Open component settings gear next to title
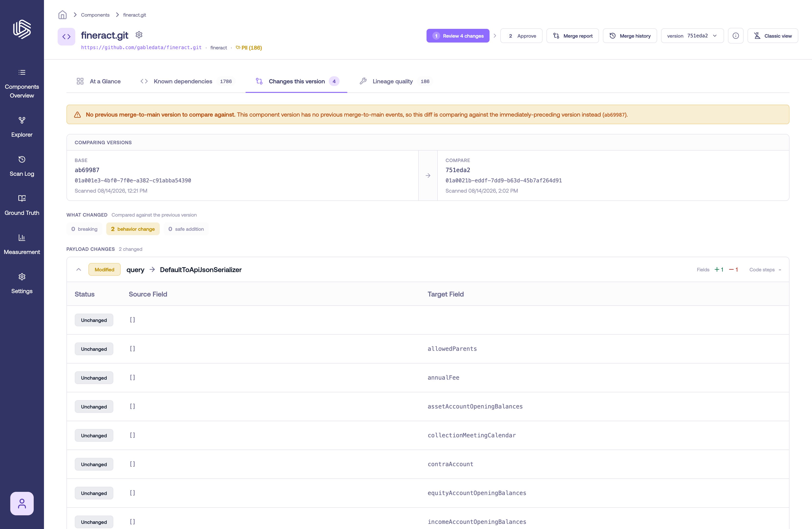The image size is (812, 529). point(139,35)
